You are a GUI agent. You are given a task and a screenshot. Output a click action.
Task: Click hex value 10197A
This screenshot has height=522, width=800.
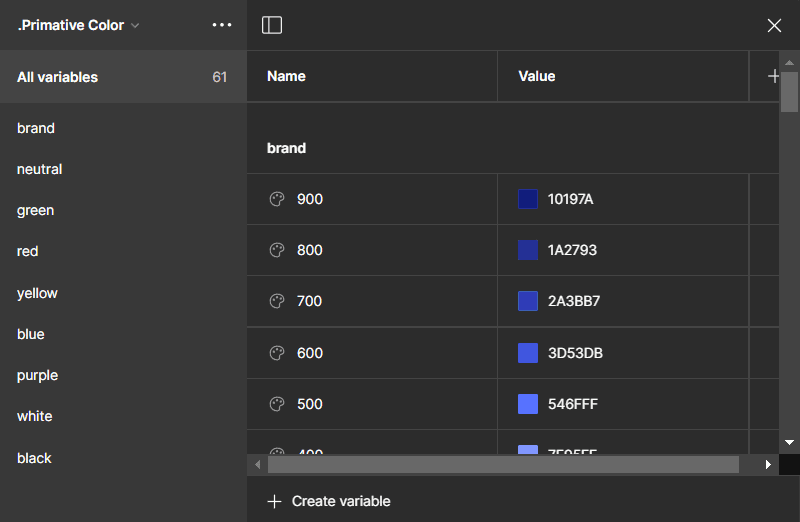pos(570,199)
